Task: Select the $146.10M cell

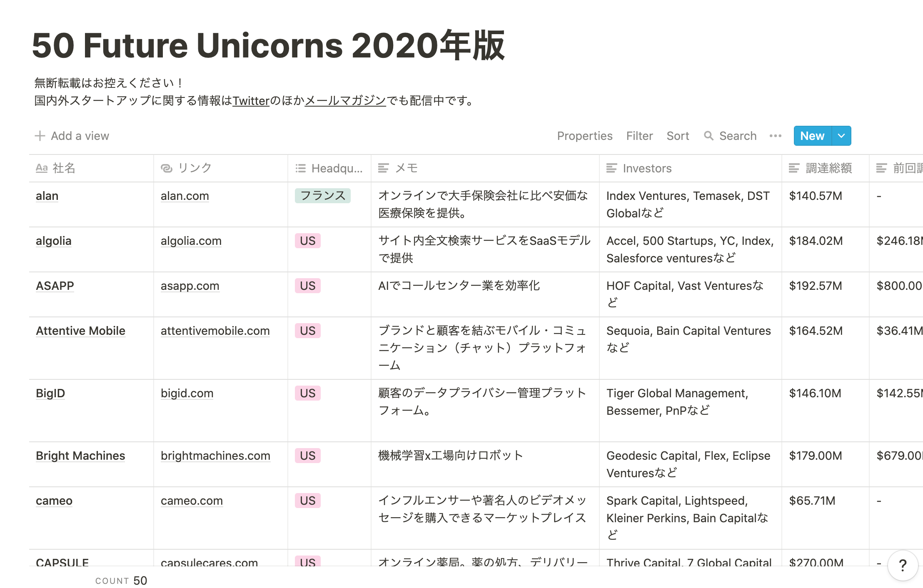Action: click(x=826, y=411)
